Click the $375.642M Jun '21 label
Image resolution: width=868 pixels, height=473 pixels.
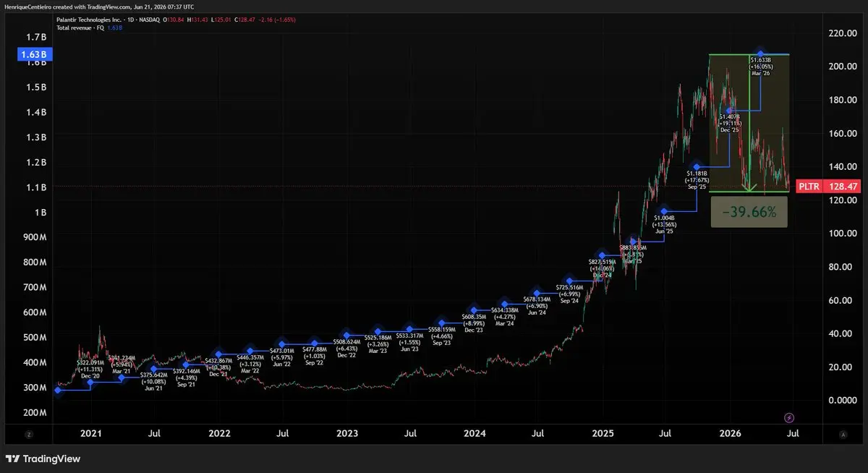click(x=153, y=381)
